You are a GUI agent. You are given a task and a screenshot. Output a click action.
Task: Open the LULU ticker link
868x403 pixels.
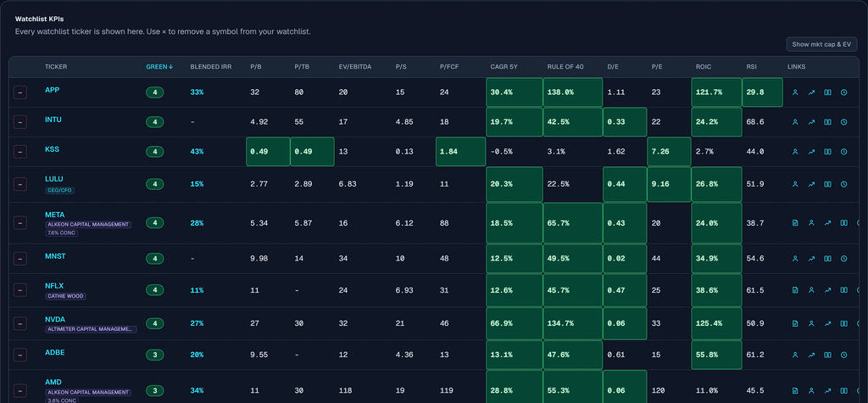53,179
